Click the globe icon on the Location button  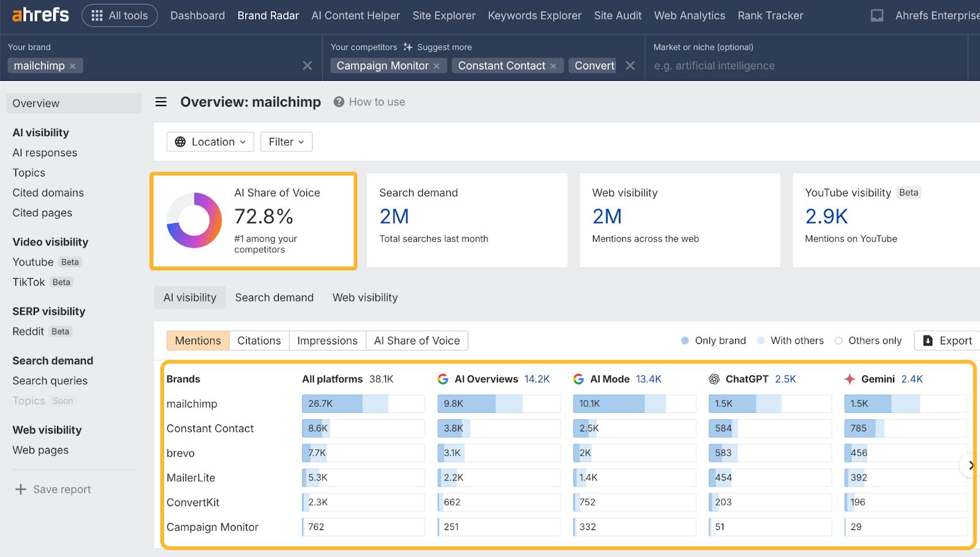[x=181, y=142]
